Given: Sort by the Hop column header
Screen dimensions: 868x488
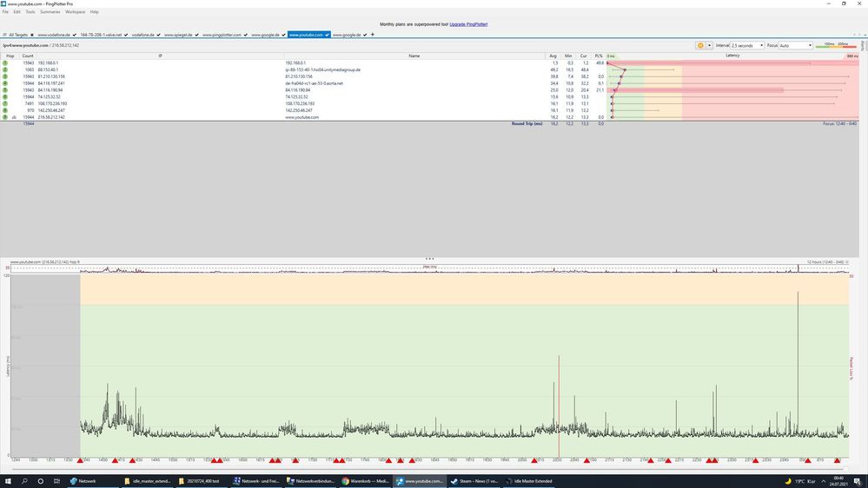Looking at the screenshot, I should pyautogui.click(x=10, y=56).
